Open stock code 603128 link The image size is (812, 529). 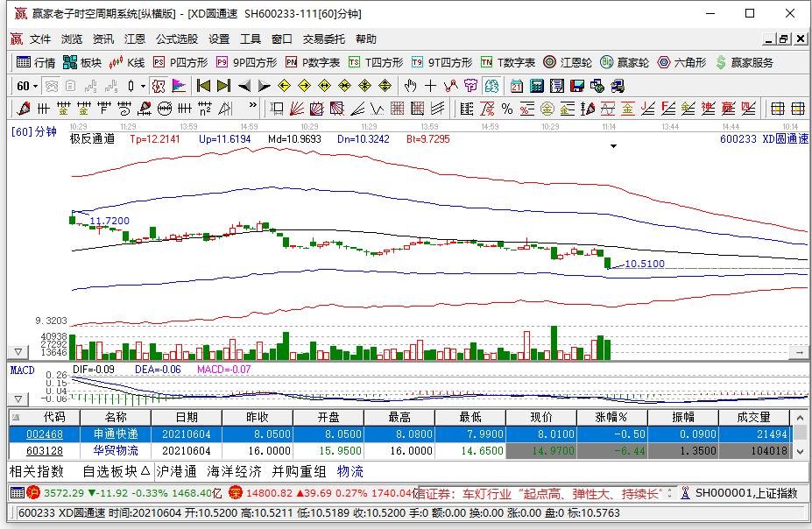coord(45,451)
